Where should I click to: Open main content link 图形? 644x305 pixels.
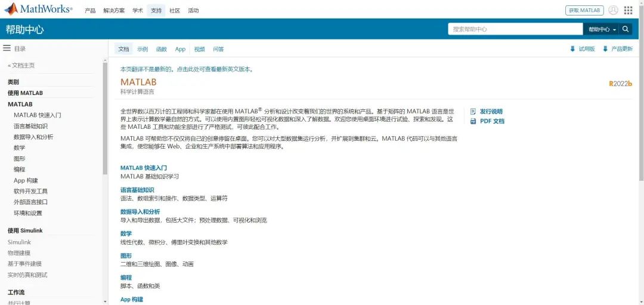coord(126,255)
